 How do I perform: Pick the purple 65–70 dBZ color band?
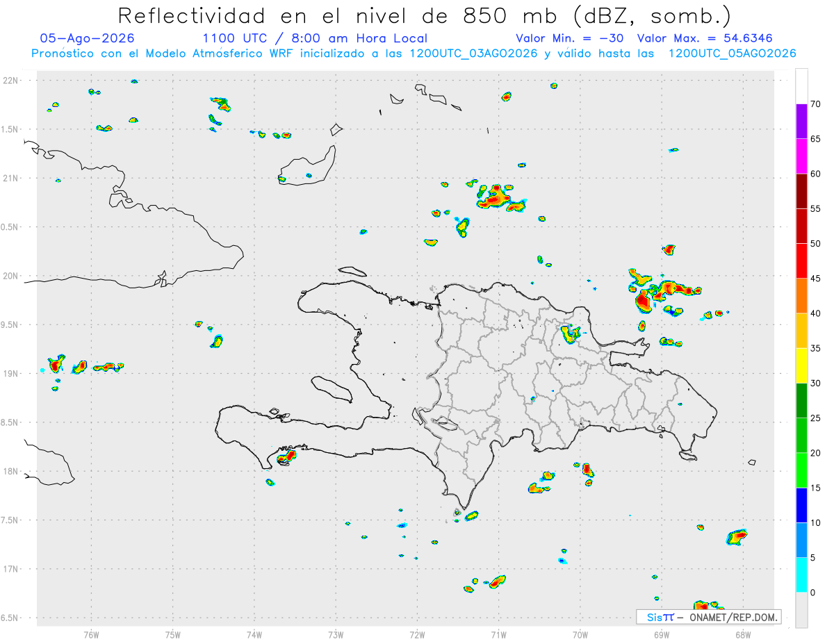pos(801,121)
